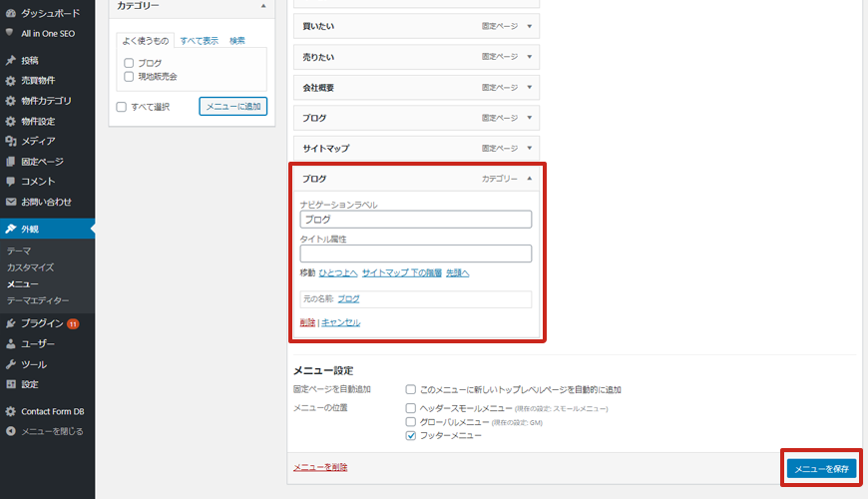Expand the 会社概要 menu item arrow
This screenshot has width=868, height=499.
pos(529,88)
